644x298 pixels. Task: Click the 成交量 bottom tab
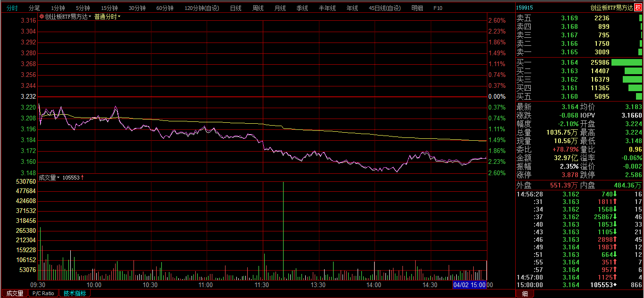(x=15, y=293)
